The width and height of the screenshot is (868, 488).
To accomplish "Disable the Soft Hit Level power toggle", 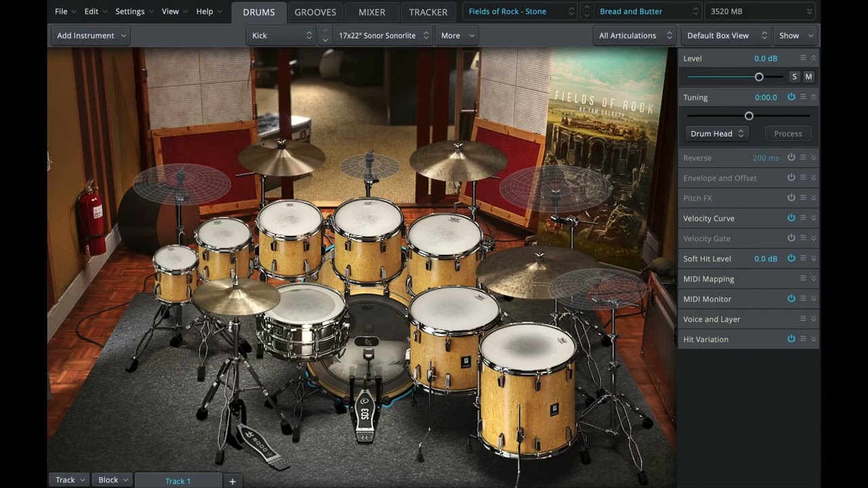I will coord(791,258).
